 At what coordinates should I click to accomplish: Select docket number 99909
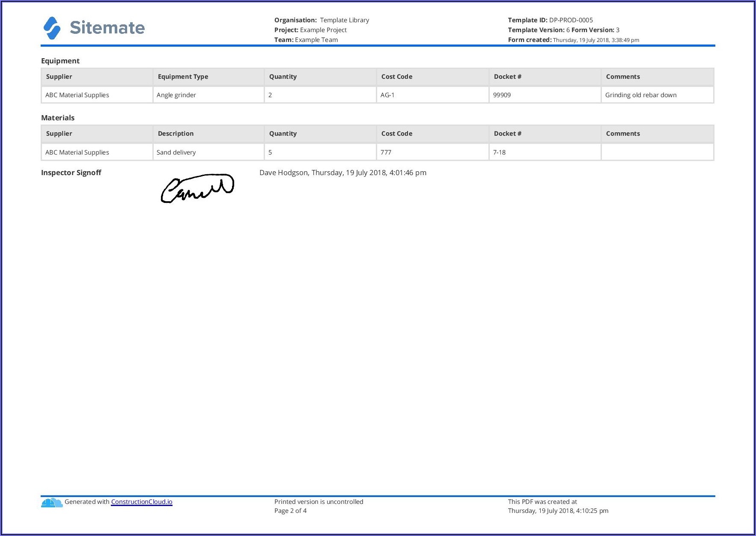coord(502,95)
